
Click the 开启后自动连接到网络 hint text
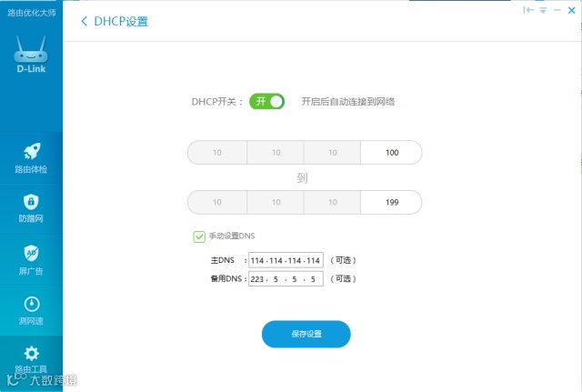pos(348,102)
